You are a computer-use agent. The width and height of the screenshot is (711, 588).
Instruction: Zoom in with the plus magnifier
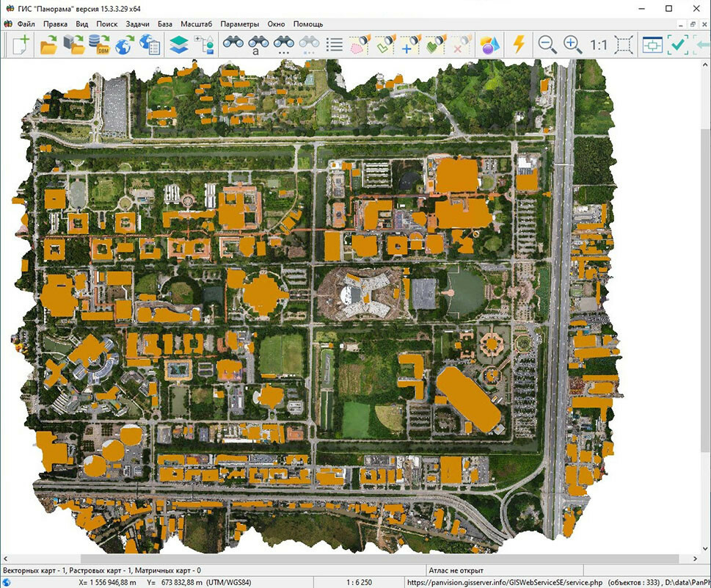click(572, 45)
